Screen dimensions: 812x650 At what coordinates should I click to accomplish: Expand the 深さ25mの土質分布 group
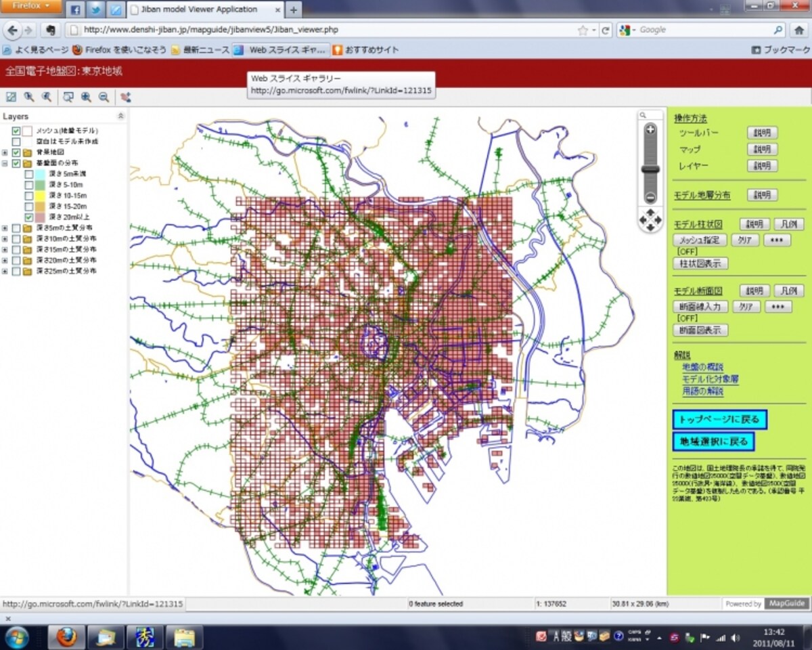click(x=5, y=272)
